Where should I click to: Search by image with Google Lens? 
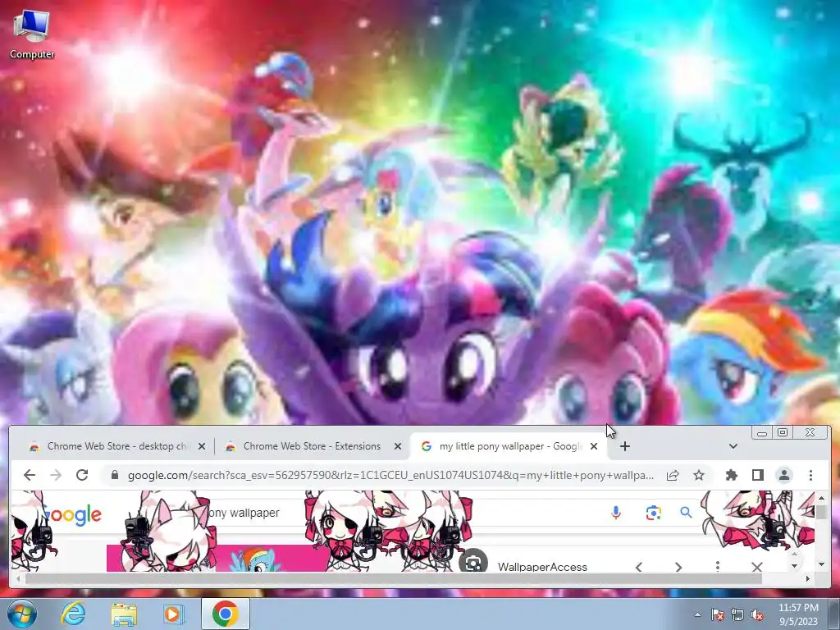coord(653,513)
